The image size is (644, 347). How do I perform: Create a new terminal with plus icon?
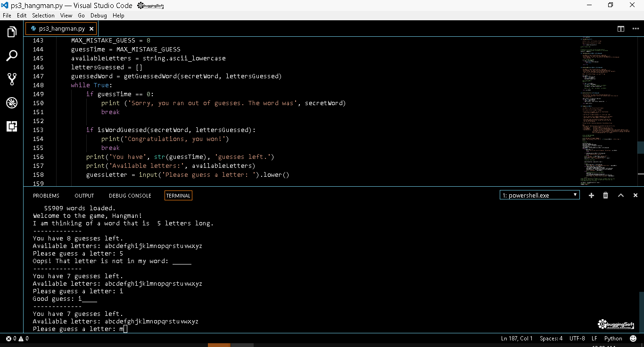(x=591, y=195)
